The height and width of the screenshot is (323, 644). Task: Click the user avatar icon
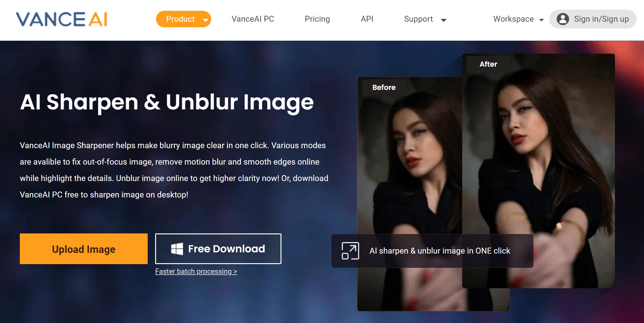pos(563,19)
